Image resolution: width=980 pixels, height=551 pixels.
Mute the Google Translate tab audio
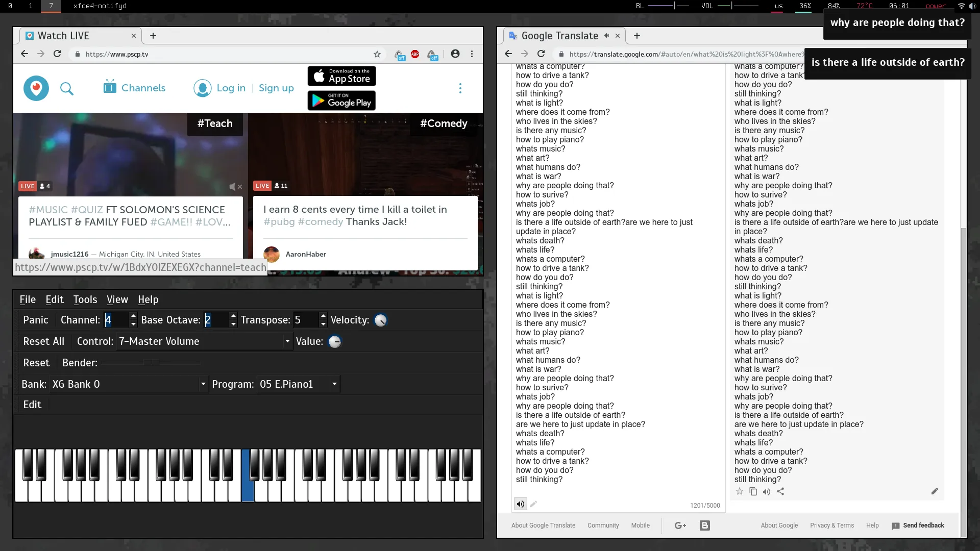[606, 36]
